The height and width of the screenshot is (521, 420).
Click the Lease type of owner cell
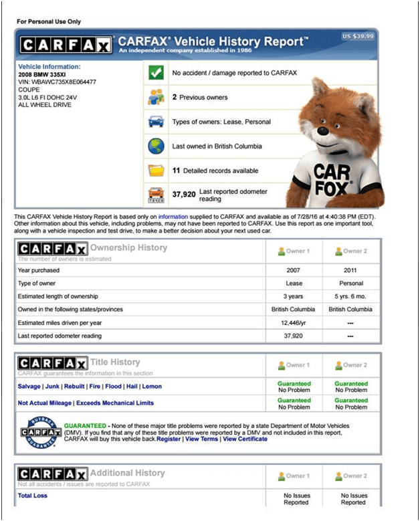294,284
